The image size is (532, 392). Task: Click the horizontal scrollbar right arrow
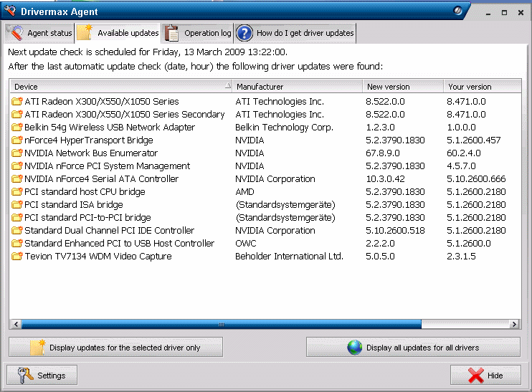[514, 324]
